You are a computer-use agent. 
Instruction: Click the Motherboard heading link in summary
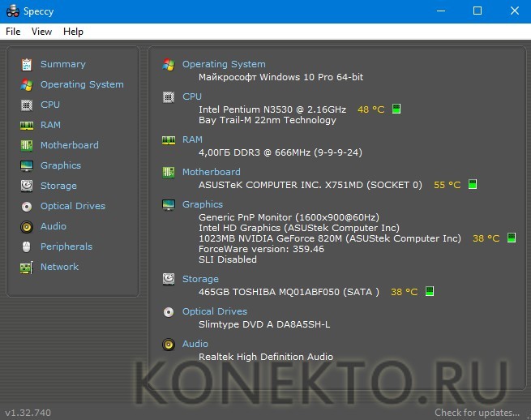[212, 173]
